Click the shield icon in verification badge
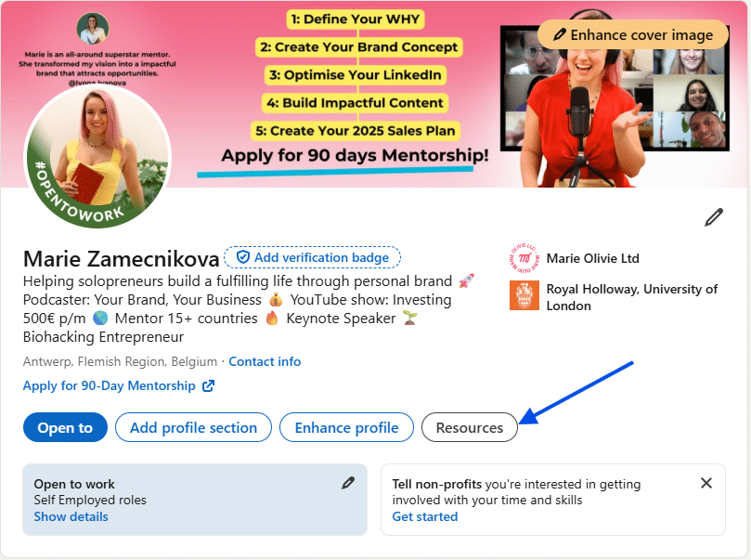 pos(243,257)
